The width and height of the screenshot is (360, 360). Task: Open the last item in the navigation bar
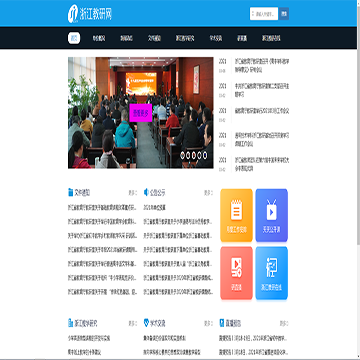271,38
